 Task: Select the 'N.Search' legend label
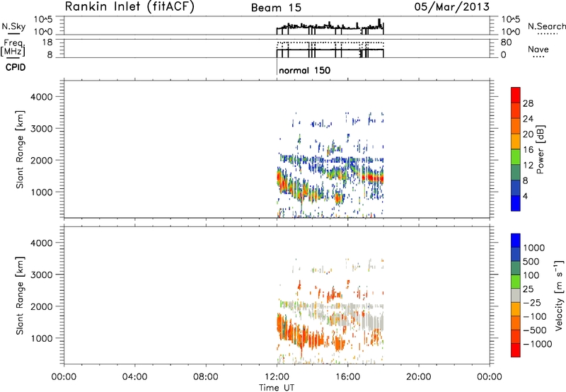(546, 26)
